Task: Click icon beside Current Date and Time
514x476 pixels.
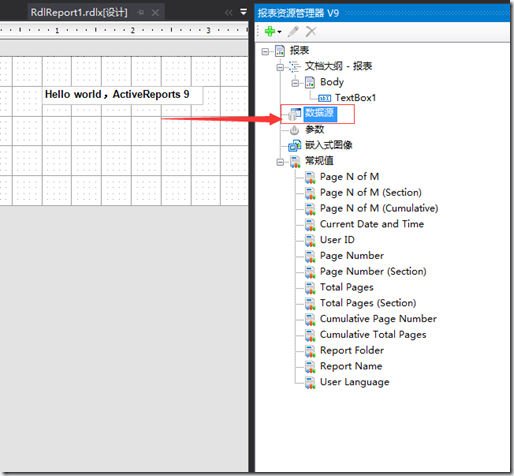Action: pyautogui.click(x=310, y=225)
